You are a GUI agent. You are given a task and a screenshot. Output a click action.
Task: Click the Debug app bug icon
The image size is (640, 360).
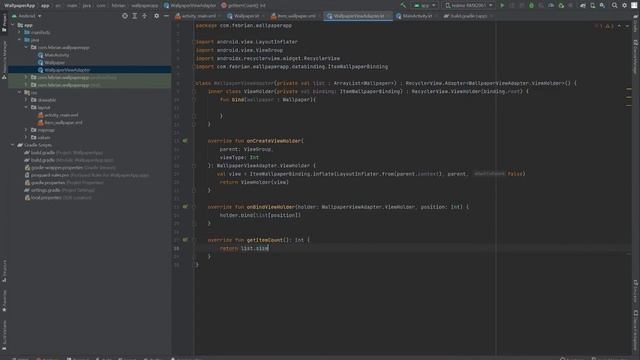click(531, 5)
